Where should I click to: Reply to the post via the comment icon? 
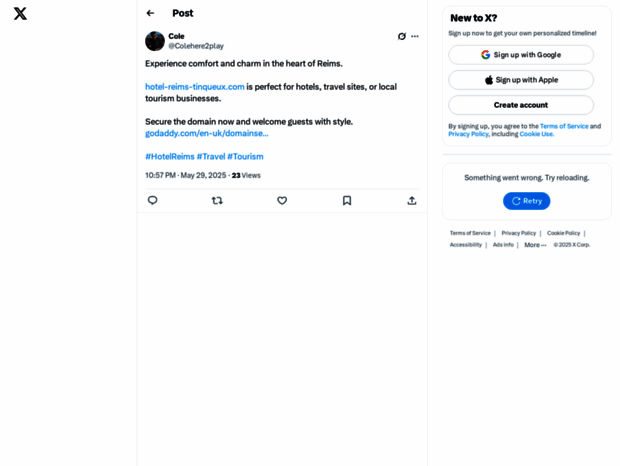(x=153, y=200)
